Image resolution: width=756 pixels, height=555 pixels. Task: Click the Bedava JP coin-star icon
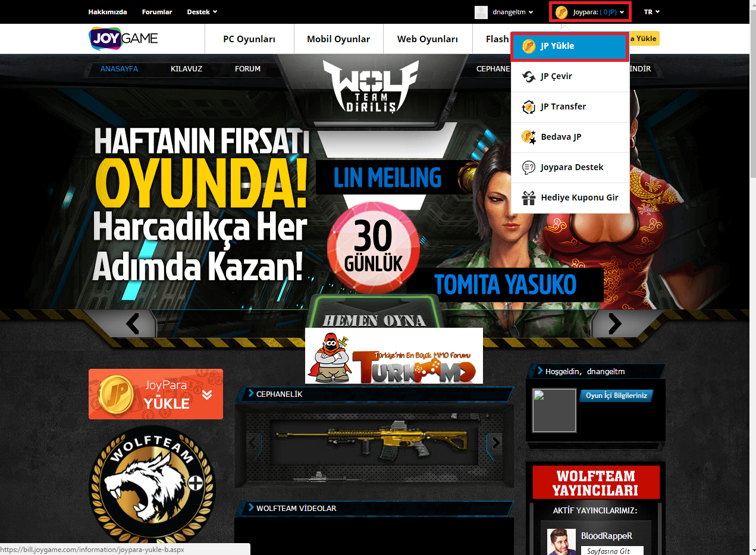(528, 137)
